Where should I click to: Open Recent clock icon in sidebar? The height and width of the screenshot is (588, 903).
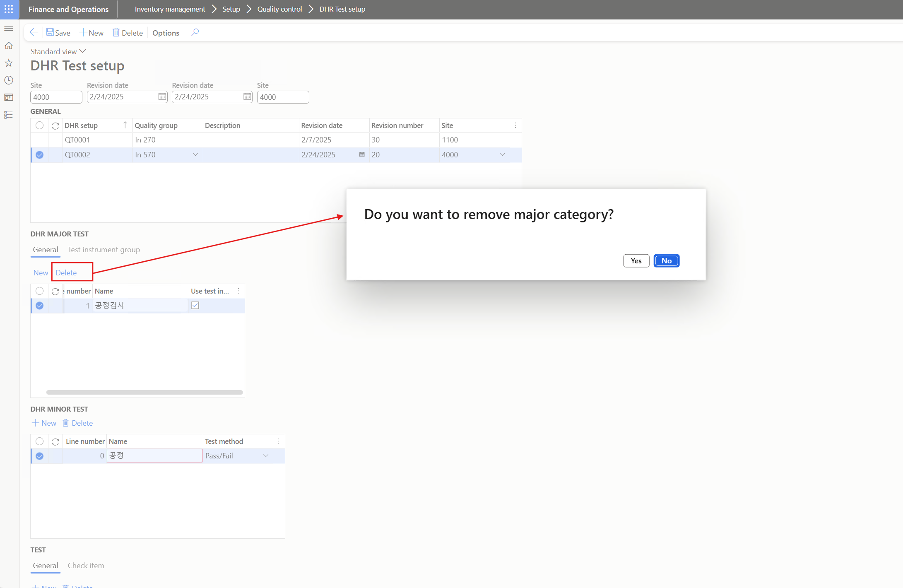(x=9, y=80)
